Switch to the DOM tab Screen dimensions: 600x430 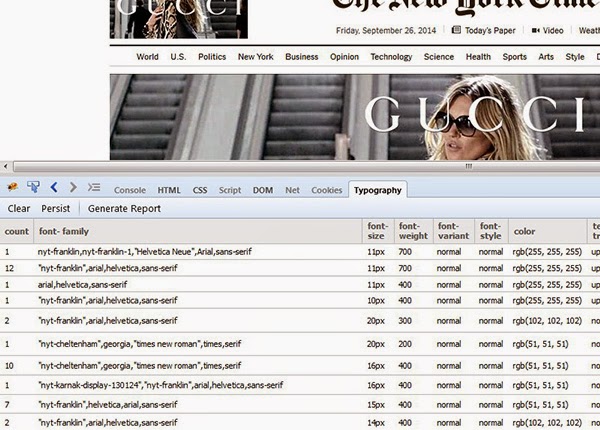click(263, 190)
